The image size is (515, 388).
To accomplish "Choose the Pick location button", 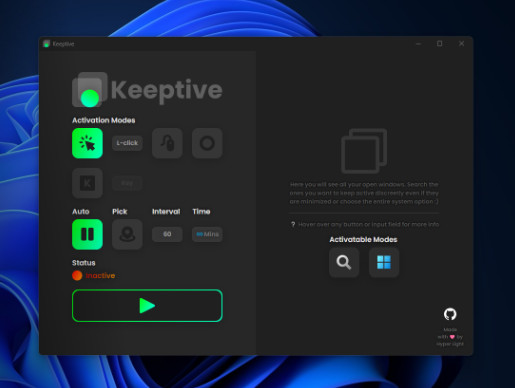I will [x=127, y=234].
